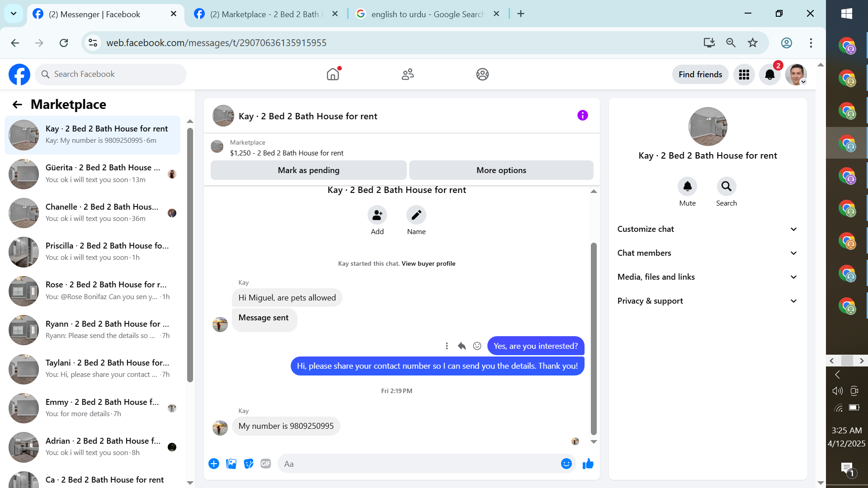Click the Facebook logo icon

(x=19, y=75)
